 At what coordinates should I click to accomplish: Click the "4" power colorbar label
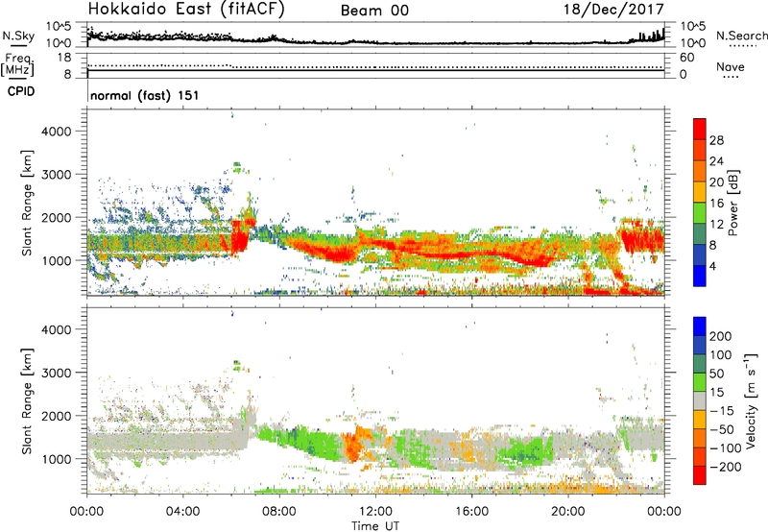tap(712, 267)
